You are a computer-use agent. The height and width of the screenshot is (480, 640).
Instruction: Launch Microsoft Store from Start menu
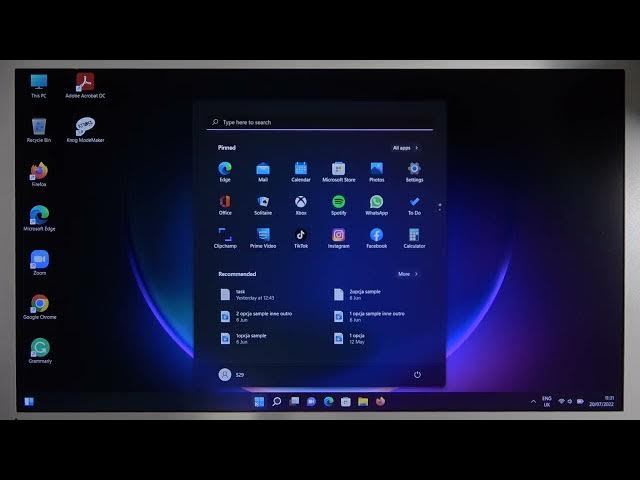338,172
